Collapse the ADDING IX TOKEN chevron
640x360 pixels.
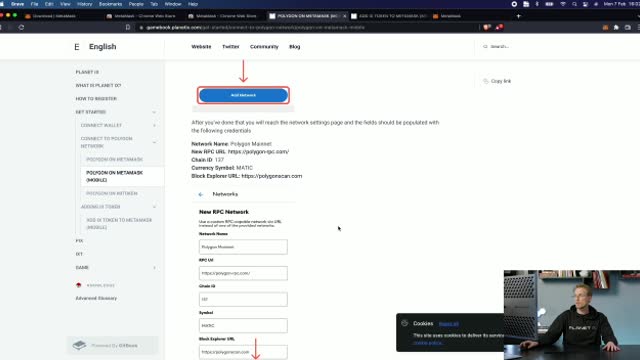pos(154,207)
